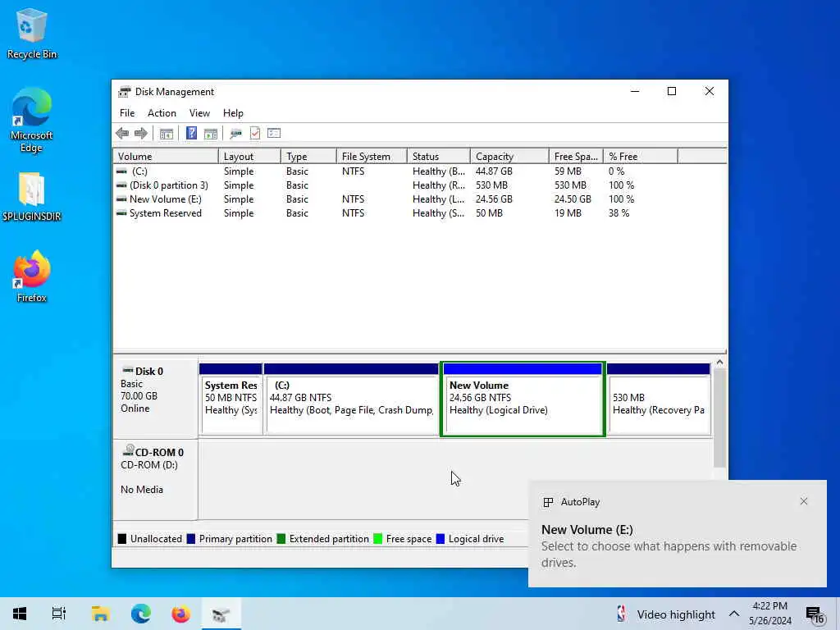Click the Logical drive blue legend swatch
This screenshot has height=630, width=840.
click(x=441, y=539)
